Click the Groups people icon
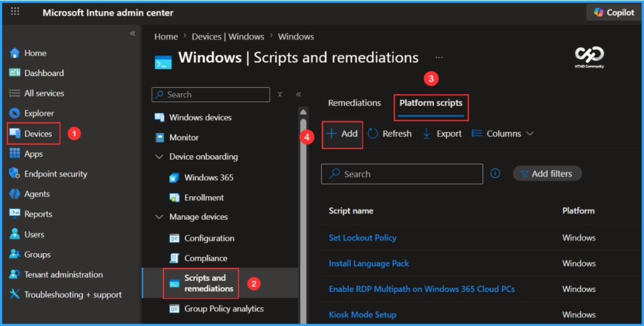Image resolution: width=644 pixels, height=326 pixels. coord(15,254)
